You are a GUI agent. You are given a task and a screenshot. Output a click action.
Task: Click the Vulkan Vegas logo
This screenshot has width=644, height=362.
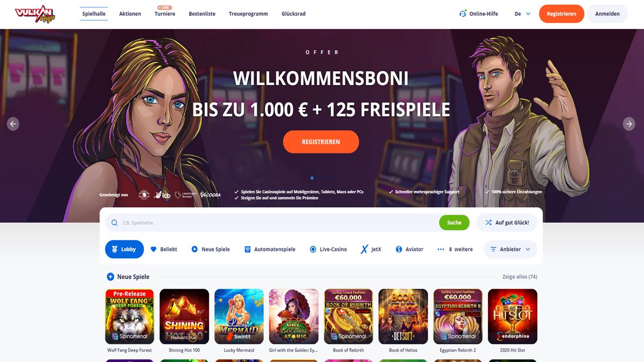click(x=35, y=14)
